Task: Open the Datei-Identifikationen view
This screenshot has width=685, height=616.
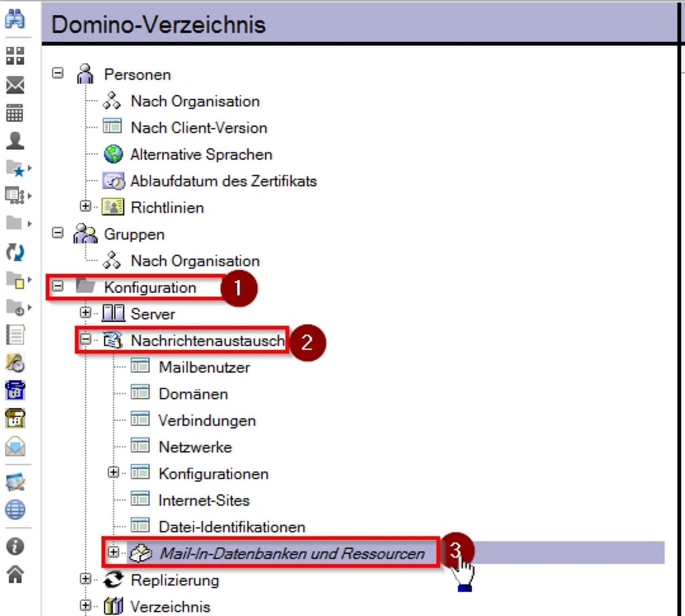Action: point(232,527)
